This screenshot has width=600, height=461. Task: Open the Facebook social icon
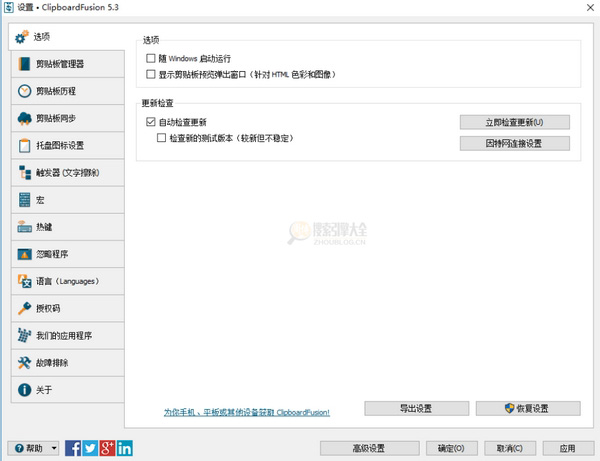coord(73,448)
